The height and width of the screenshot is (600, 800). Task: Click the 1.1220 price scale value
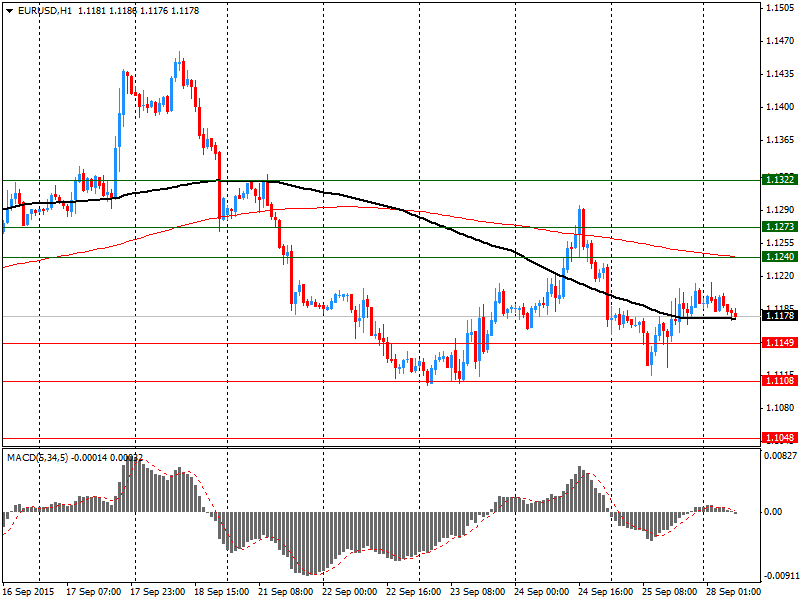[x=780, y=276]
